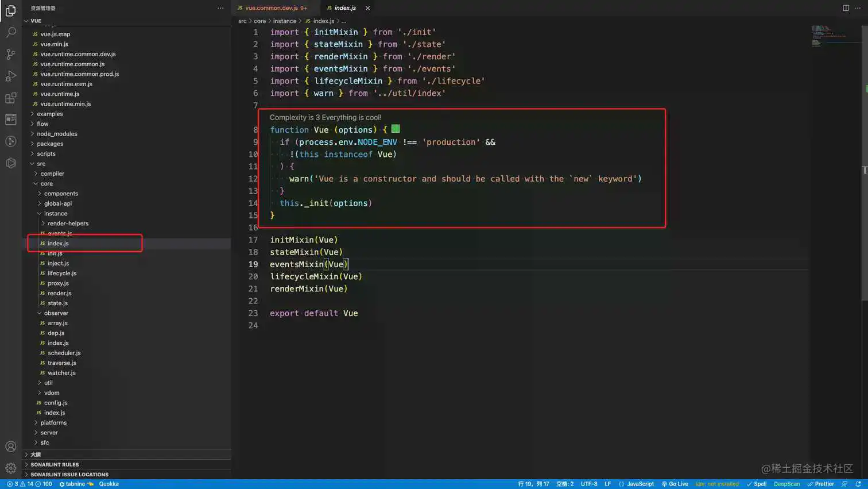The height and width of the screenshot is (489, 868).
Task: Open the Extensions view
Action: point(10,98)
